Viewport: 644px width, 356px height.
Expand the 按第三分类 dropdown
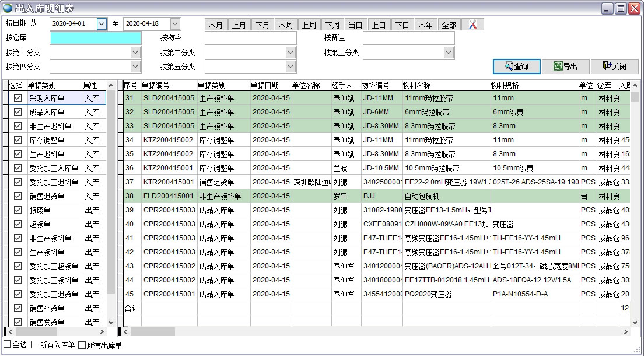[448, 52]
